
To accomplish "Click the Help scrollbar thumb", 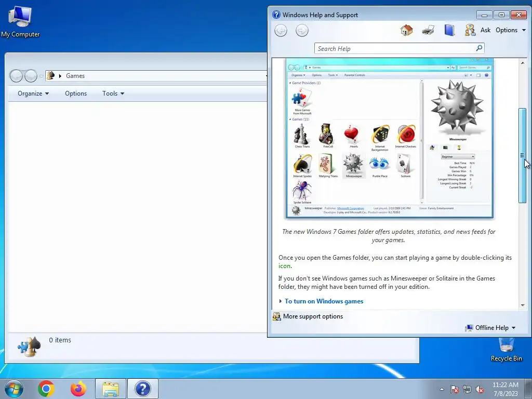I will [522, 156].
